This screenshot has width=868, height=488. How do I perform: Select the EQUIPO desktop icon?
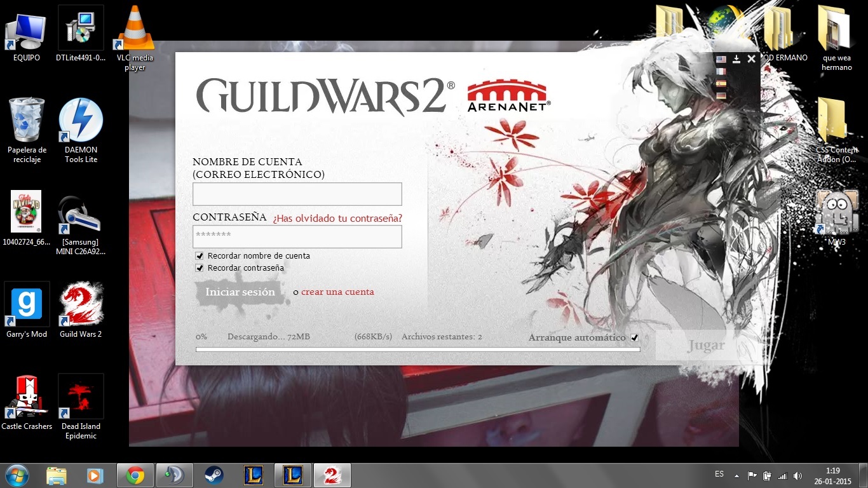[x=27, y=36]
